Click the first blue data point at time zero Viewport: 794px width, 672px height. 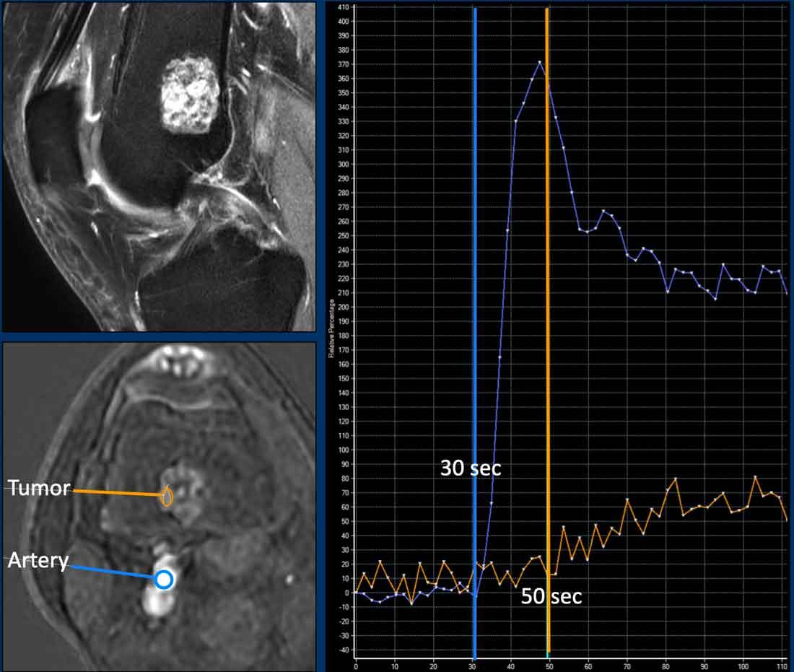click(x=354, y=593)
